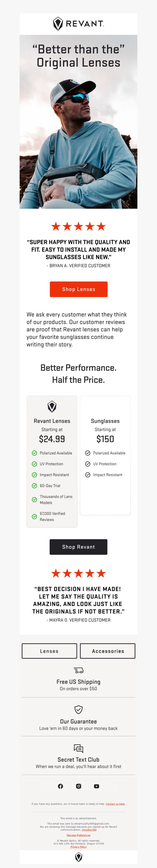Click the Unsubscribe link
Screen dimensions: 157x868
tap(89, 830)
